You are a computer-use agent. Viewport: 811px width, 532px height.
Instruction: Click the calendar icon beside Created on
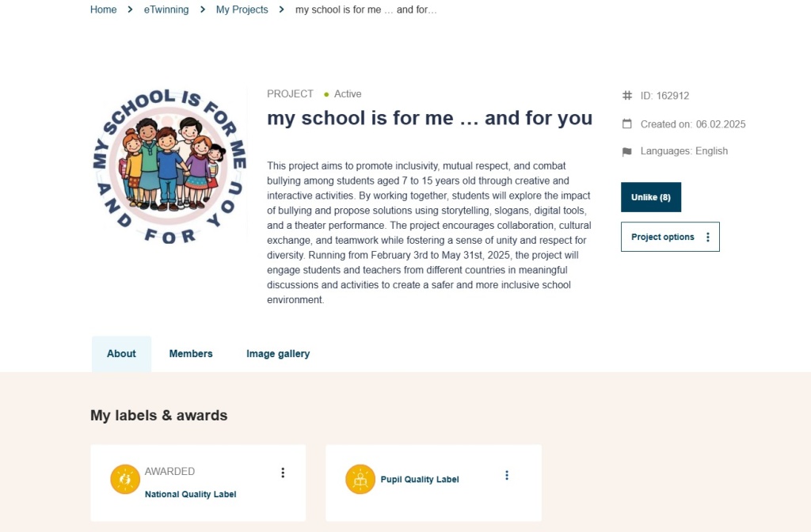coord(627,124)
